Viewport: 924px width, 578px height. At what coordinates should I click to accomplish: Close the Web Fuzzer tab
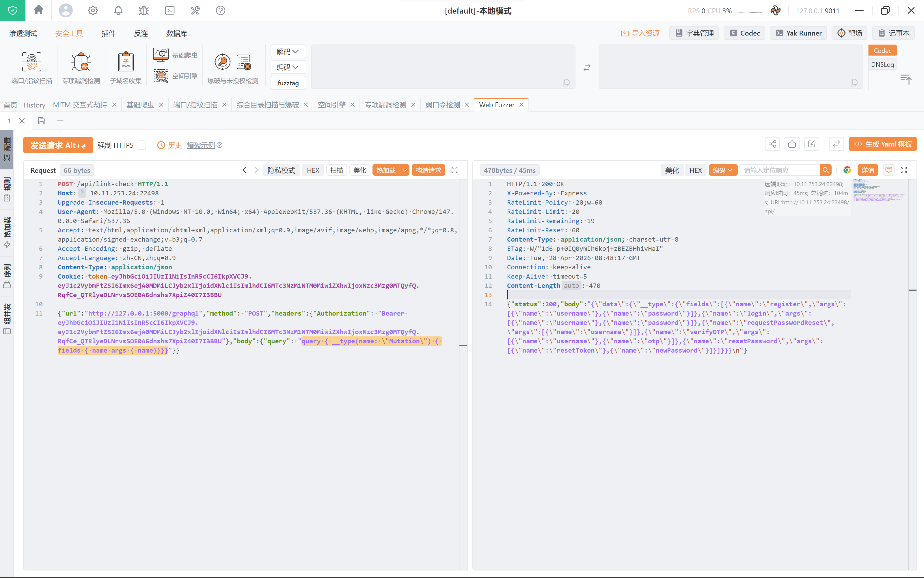click(x=521, y=105)
